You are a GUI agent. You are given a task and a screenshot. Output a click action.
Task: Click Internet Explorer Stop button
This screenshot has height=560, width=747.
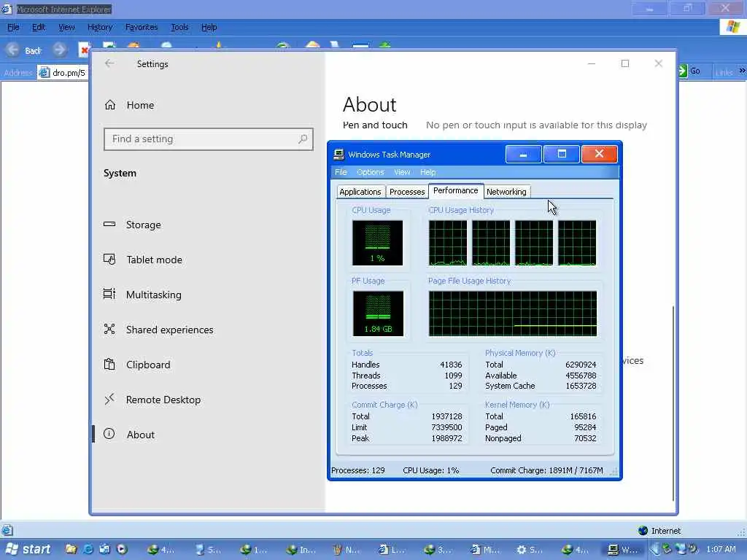pyautogui.click(x=84, y=50)
